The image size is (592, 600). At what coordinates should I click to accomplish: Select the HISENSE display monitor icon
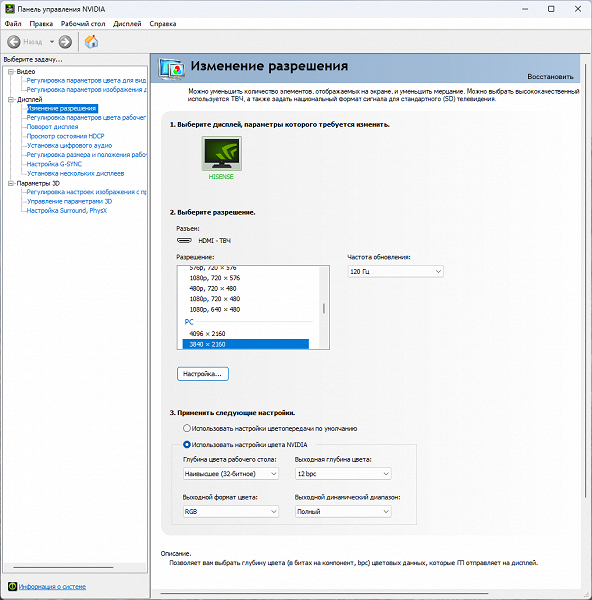point(222,153)
